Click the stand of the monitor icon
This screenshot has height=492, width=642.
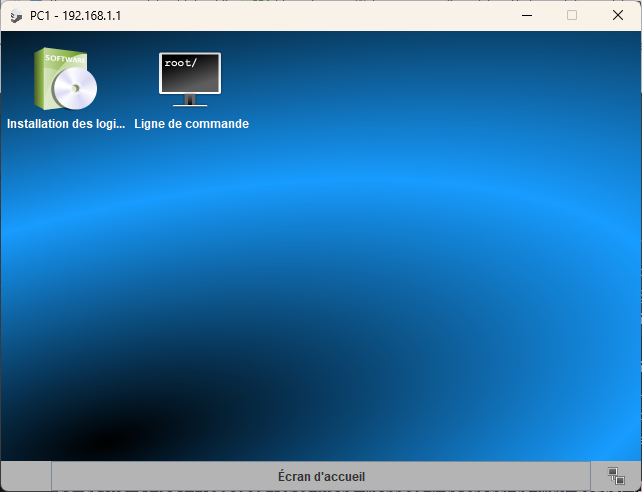coord(190,100)
